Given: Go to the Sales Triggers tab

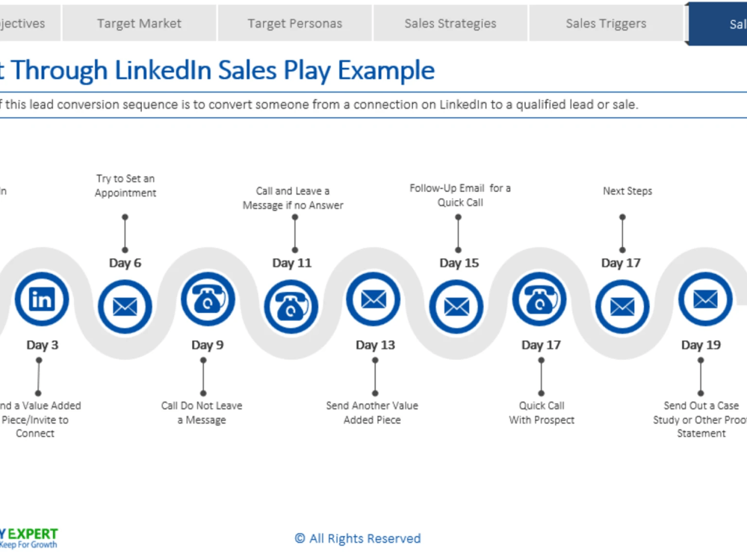Looking at the screenshot, I should (606, 23).
